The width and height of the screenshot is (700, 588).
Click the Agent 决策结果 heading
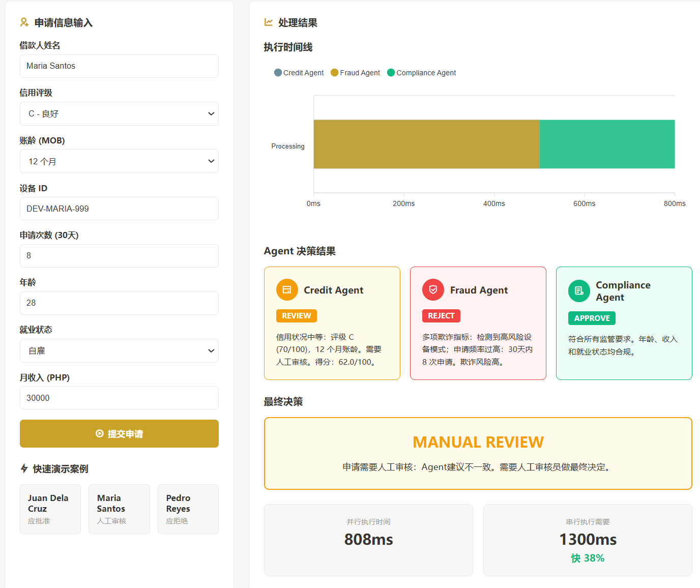(300, 251)
